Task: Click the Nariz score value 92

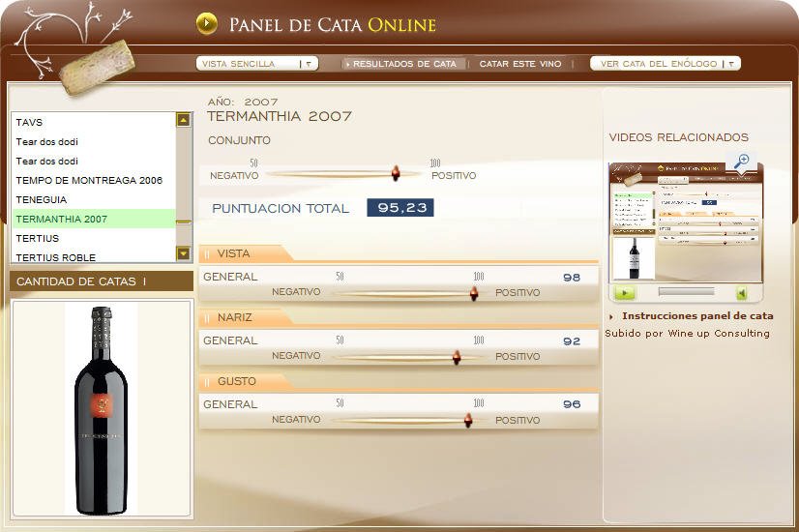Action: point(572,340)
